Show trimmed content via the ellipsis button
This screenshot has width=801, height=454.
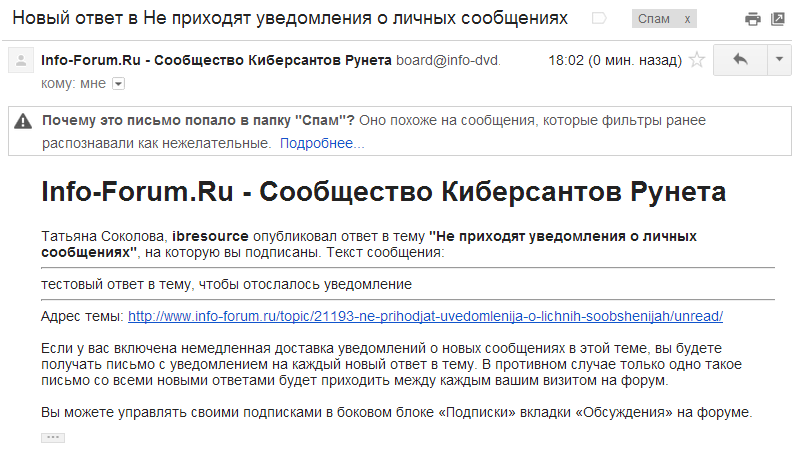click(x=53, y=437)
